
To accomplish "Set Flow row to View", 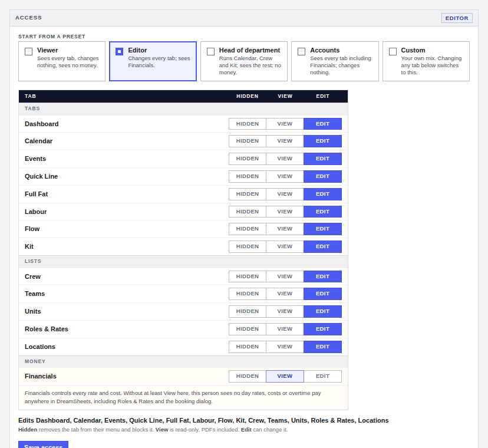I will coord(285,229).
